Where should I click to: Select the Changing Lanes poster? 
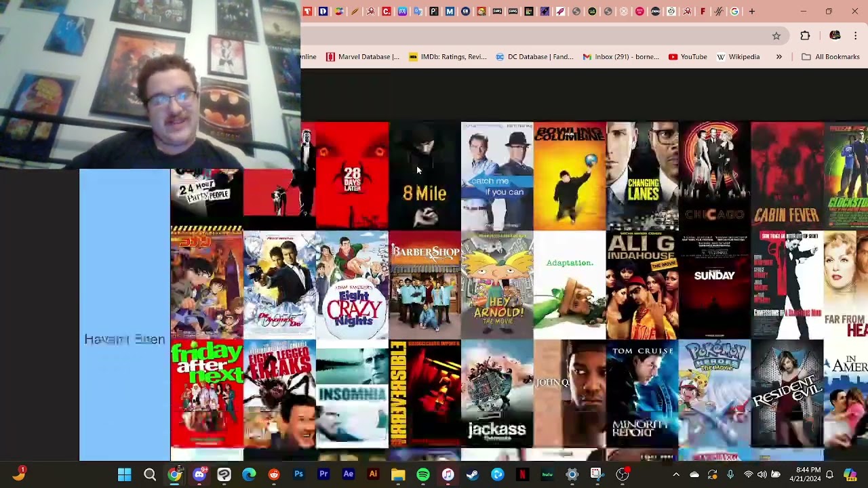click(642, 176)
